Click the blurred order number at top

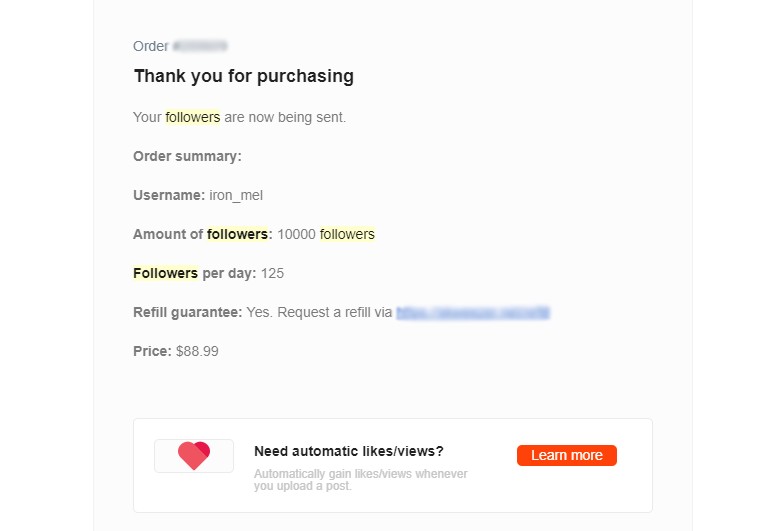201,46
